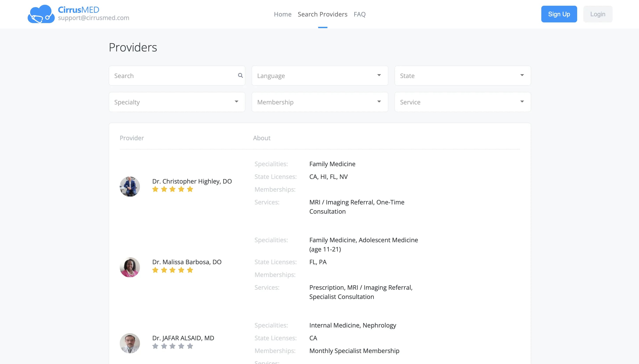The height and width of the screenshot is (364, 639).
Task: Click Dr. Malissa Barbosa's profile photo
Action: pyautogui.click(x=130, y=267)
